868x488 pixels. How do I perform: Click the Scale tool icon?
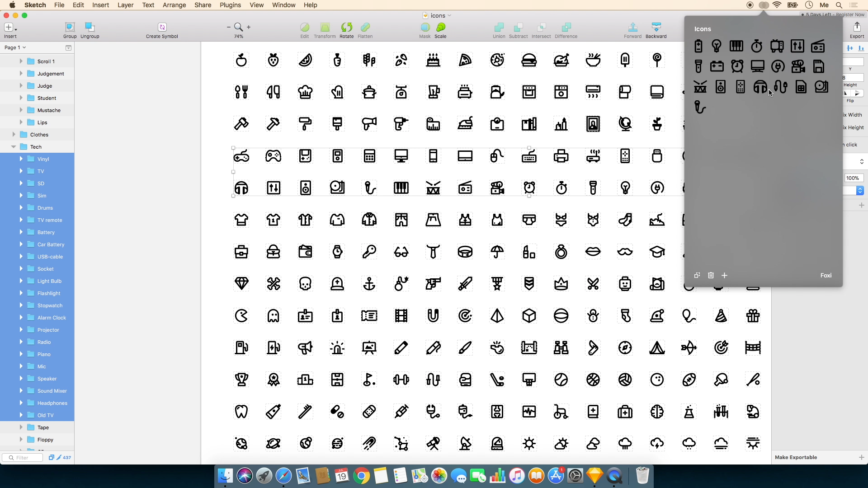pos(440,28)
